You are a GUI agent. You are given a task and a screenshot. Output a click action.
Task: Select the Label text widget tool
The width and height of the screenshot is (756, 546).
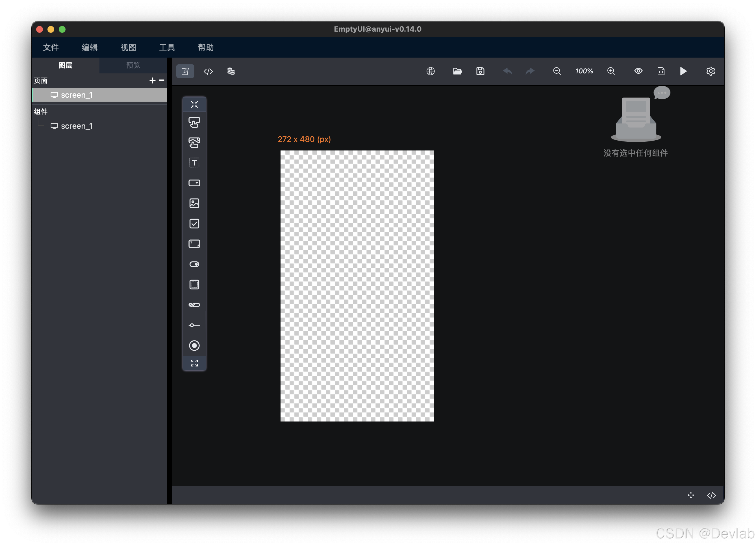point(194,163)
